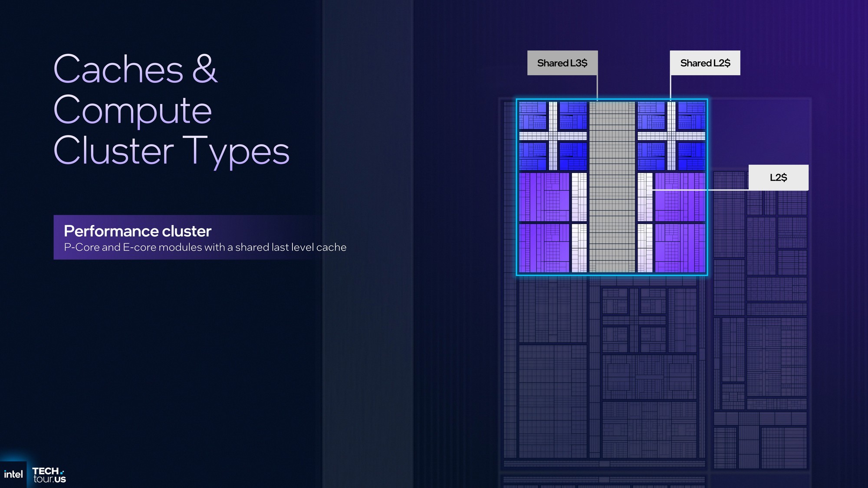Click the white cross in right E-core cluster
Screen dimensions: 868x488
tap(671, 136)
